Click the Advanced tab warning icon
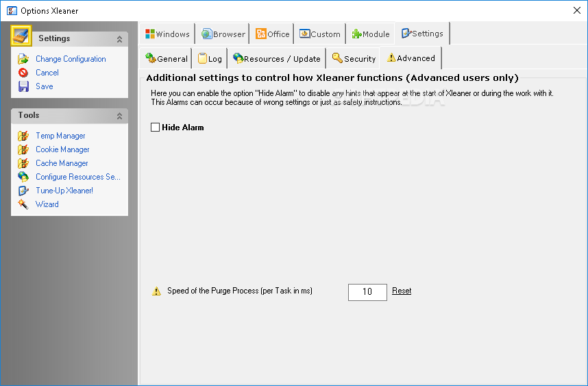588x386 pixels. tap(391, 58)
